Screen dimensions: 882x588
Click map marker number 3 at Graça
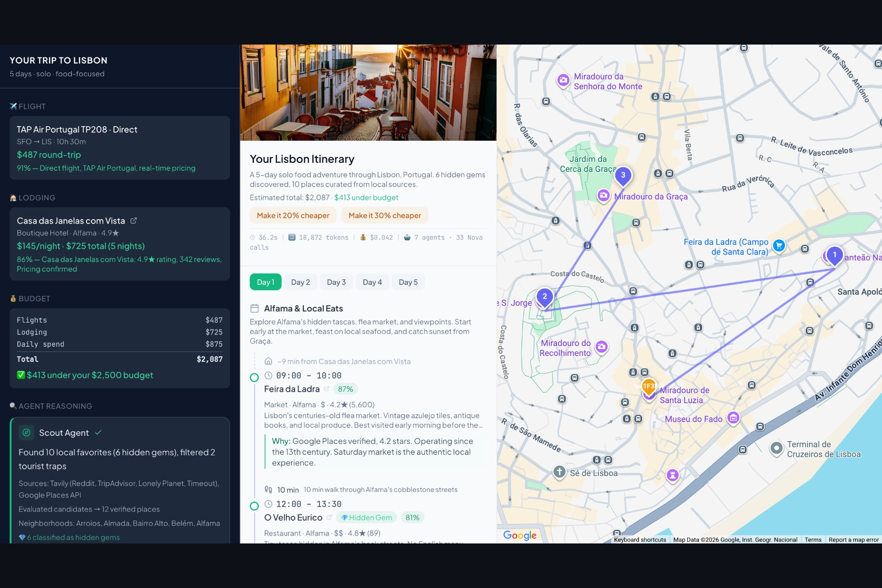point(623,176)
